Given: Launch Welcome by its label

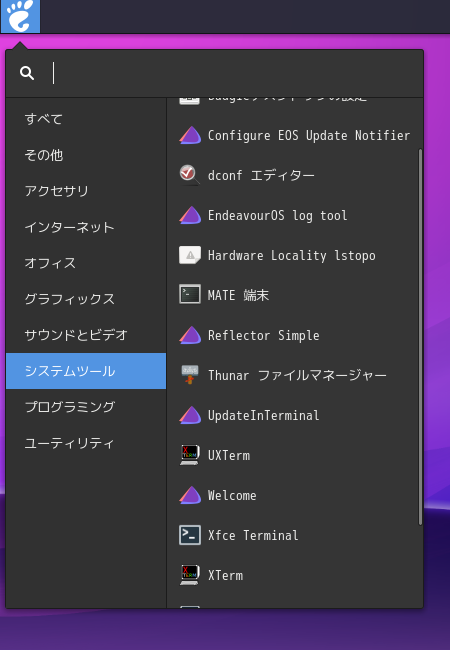Looking at the screenshot, I should [x=232, y=495].
